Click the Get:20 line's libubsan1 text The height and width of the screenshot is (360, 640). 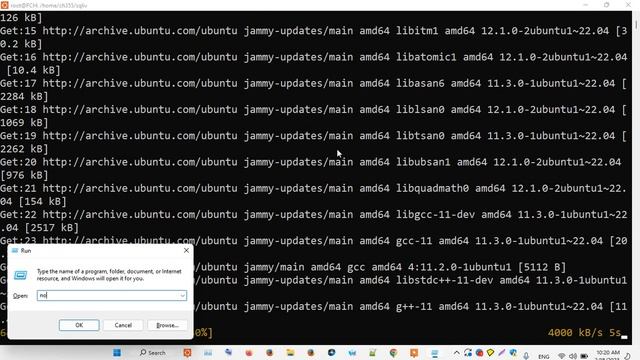point(423,162)
